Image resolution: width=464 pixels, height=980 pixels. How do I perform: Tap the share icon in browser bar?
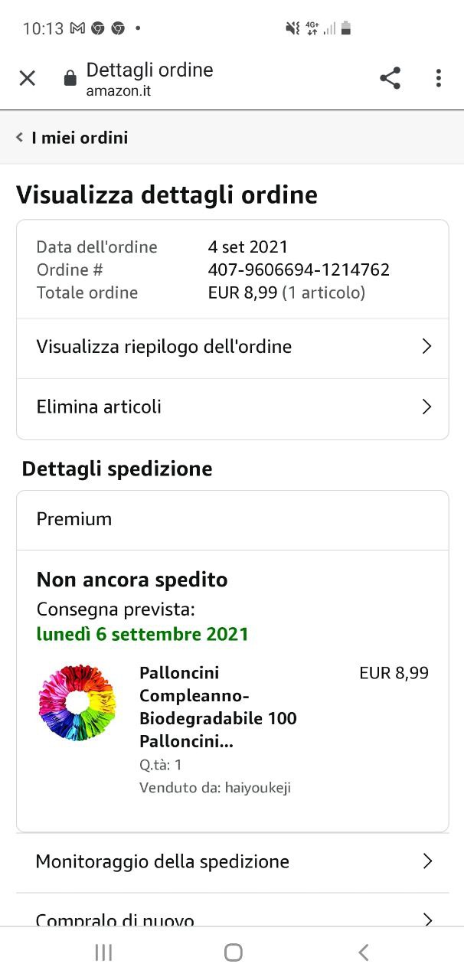(x=390, y=78)
